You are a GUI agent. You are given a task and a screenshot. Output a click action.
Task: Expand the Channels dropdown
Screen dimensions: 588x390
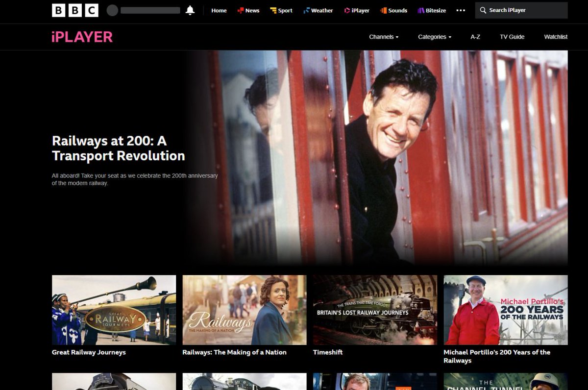tap(384, 37)
